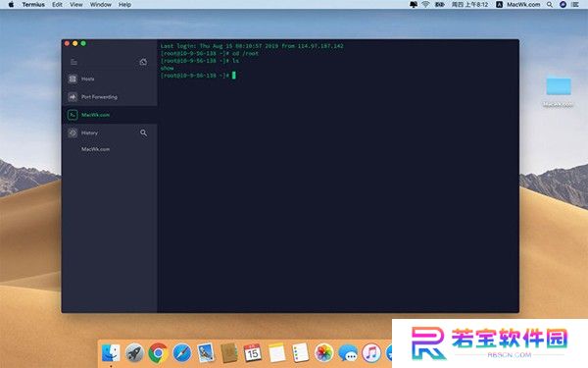
Task: Open the Help menu
Action: click(124, 5)
